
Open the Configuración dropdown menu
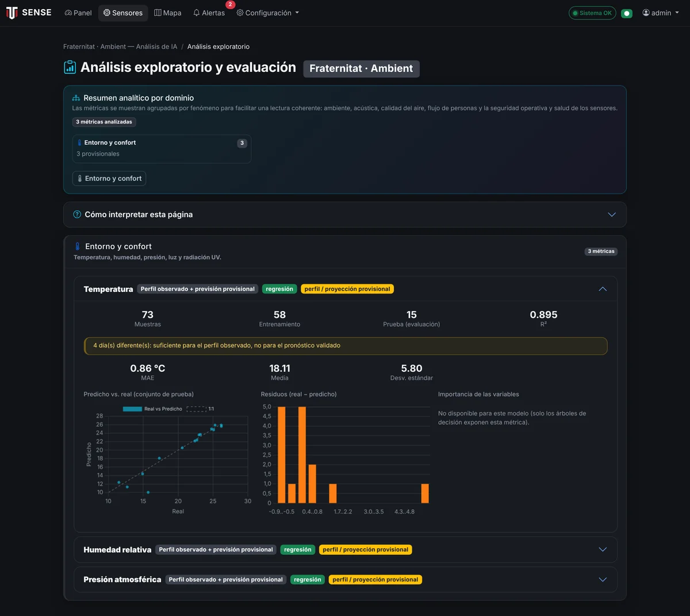[x=268, y=13]
